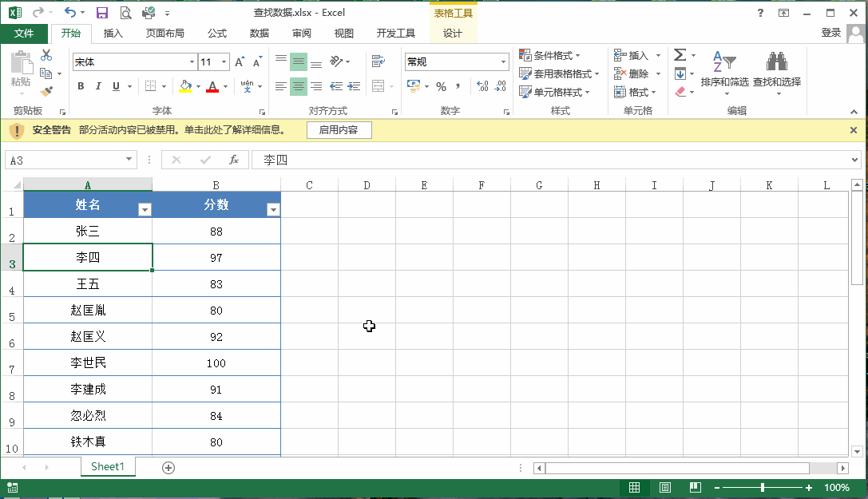Open the 姓名 column filter dropdown
Viewport: 868px width, 499px height.
[145, 209]
